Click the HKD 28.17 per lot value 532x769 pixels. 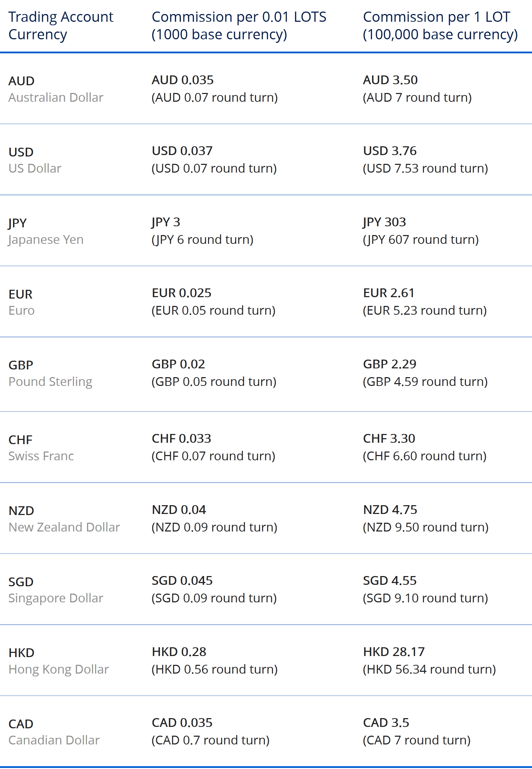pos(394,652)
